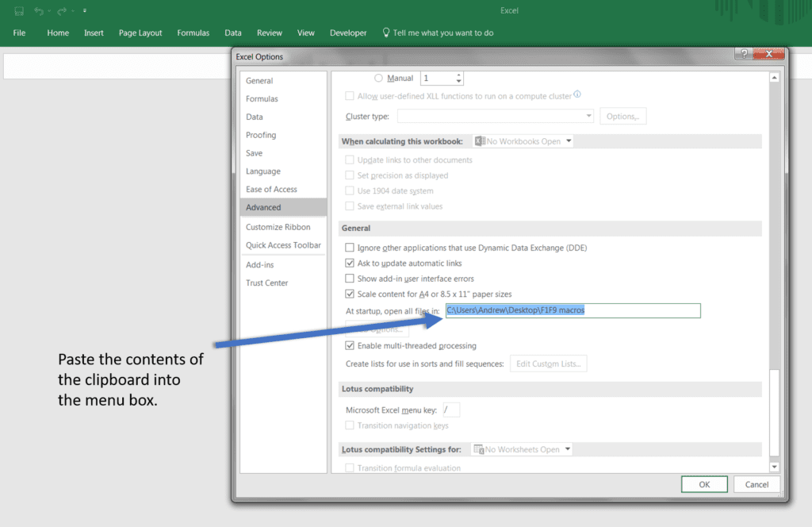The height and width of the screenshot is (527, 812).
Task: Uncheck Ask to update automatic links
Action: click(350, 263)
